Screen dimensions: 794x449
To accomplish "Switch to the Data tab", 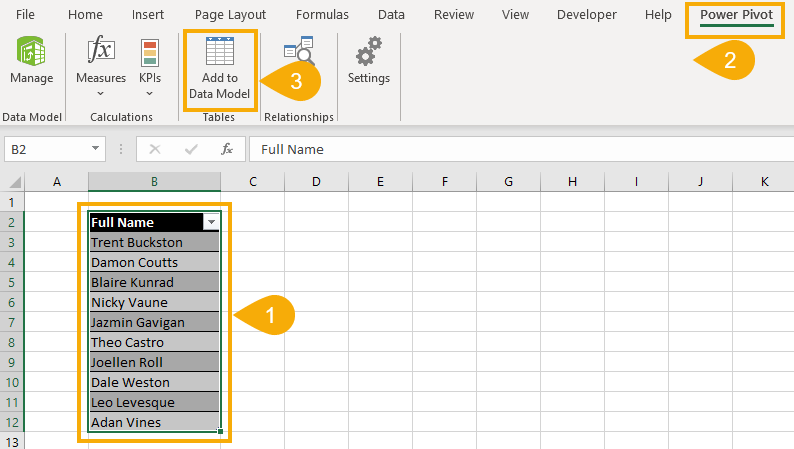I will pyautogui.click(x=391, y=15).
